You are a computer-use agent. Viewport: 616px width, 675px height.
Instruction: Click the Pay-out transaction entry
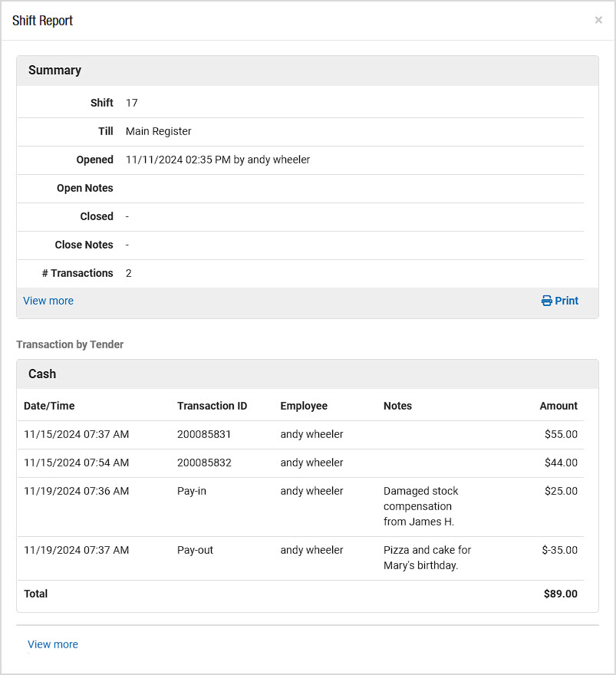[195, 550]
